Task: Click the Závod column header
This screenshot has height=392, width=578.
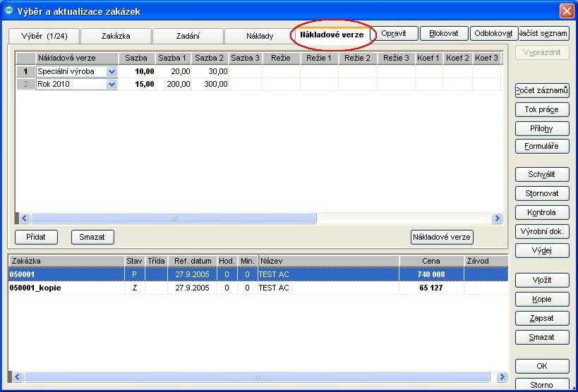Action: [x=486, y=261]
